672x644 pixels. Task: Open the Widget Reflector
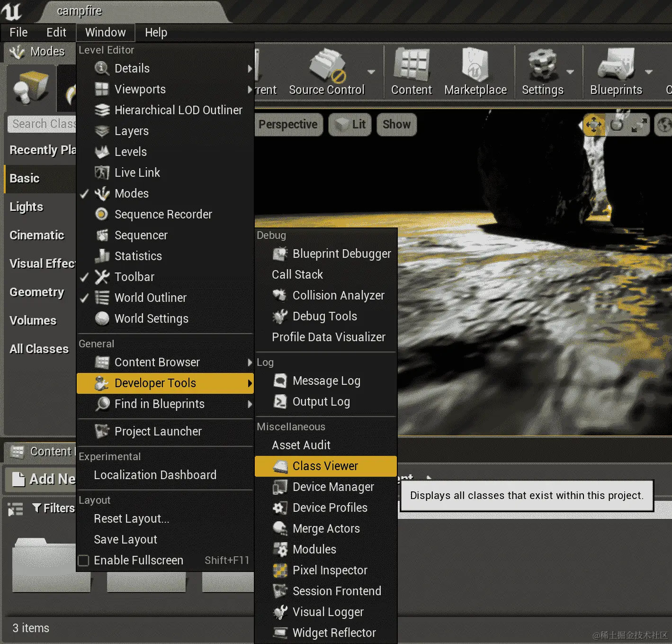click(326, 633)
